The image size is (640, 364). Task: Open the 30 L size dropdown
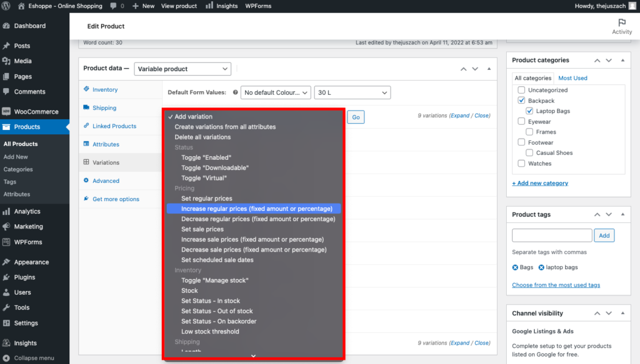[352, 92]
